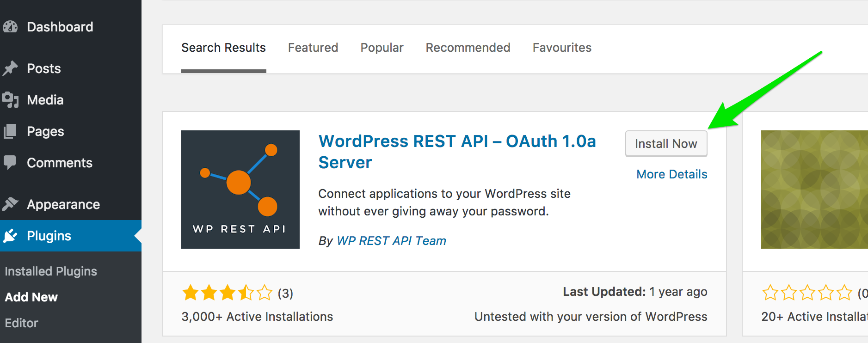Click the Comments speech bubble icon
Viewport: 868px width, 343px height.
pyautogui.click(x=10, y=163)
